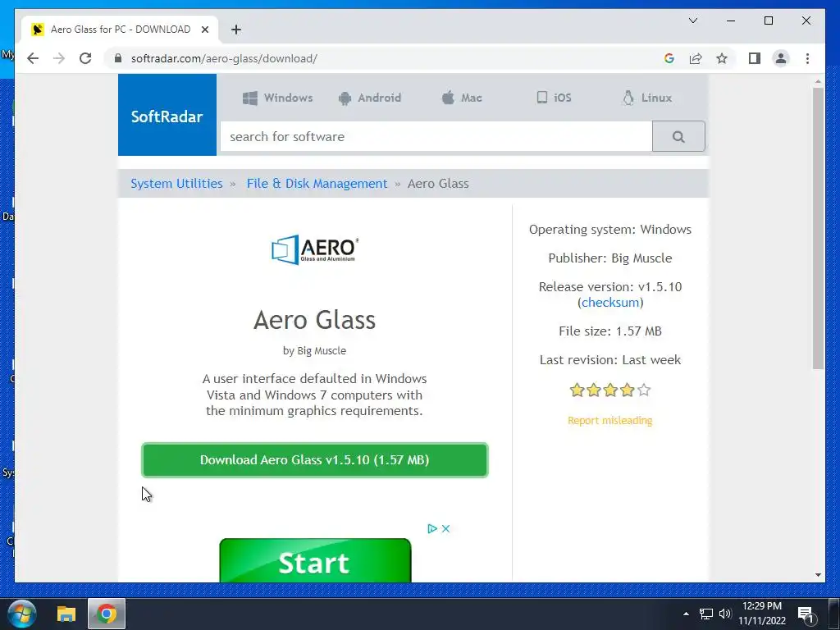Open System Utilities breadcrumb
The image size is (840, 630).
coord(177,184)
